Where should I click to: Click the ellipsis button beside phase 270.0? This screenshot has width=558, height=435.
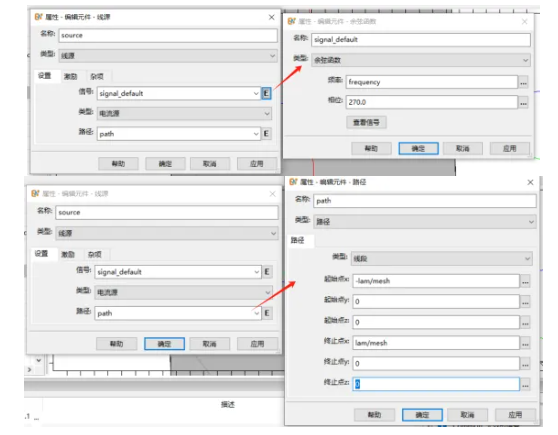[523, 103]
